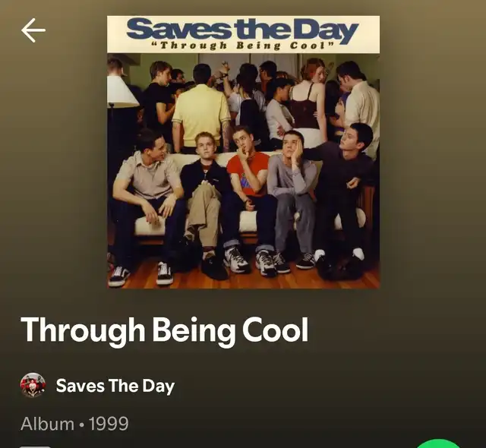Click the Album type label
Screen dimensions: 486x448
click(x=47, y=424)
